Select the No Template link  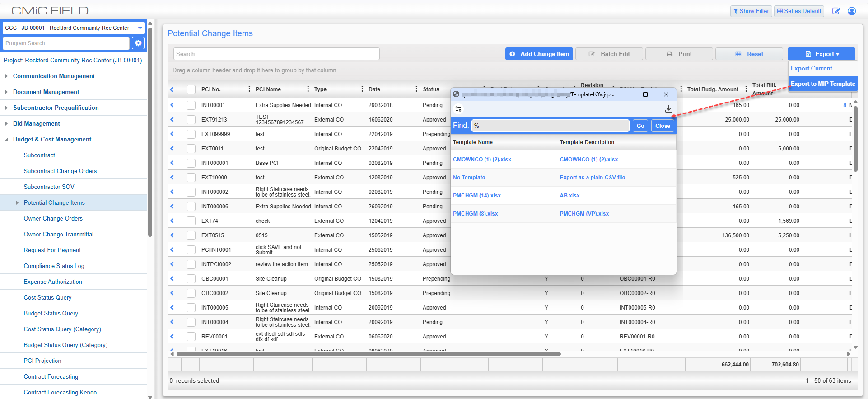point(469,178)
